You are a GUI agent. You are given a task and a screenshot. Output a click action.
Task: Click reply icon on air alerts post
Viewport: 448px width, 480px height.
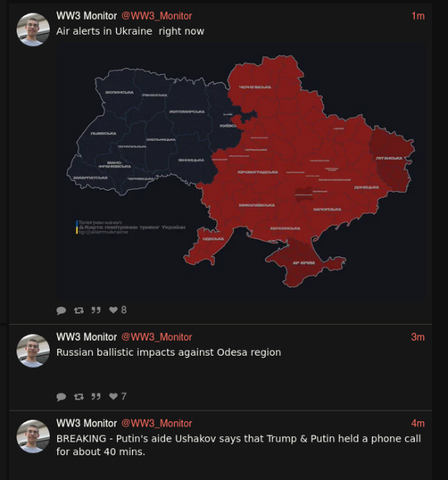click(x=61, y=310)
